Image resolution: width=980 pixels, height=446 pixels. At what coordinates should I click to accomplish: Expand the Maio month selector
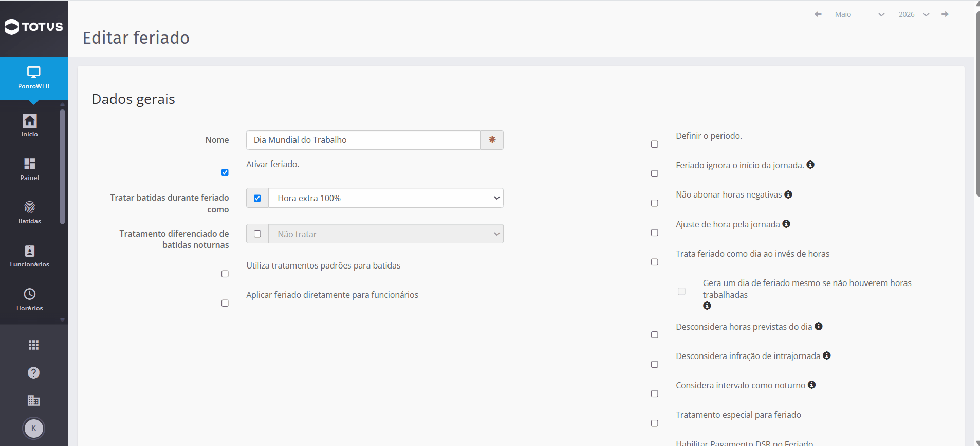tap(859, 14)
